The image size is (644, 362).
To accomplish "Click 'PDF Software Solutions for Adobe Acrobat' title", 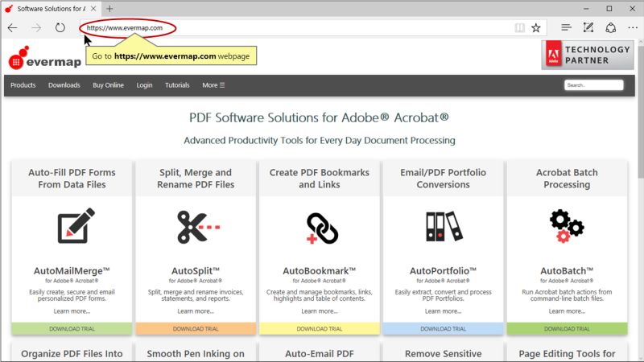I will click(x=319, y=117).
